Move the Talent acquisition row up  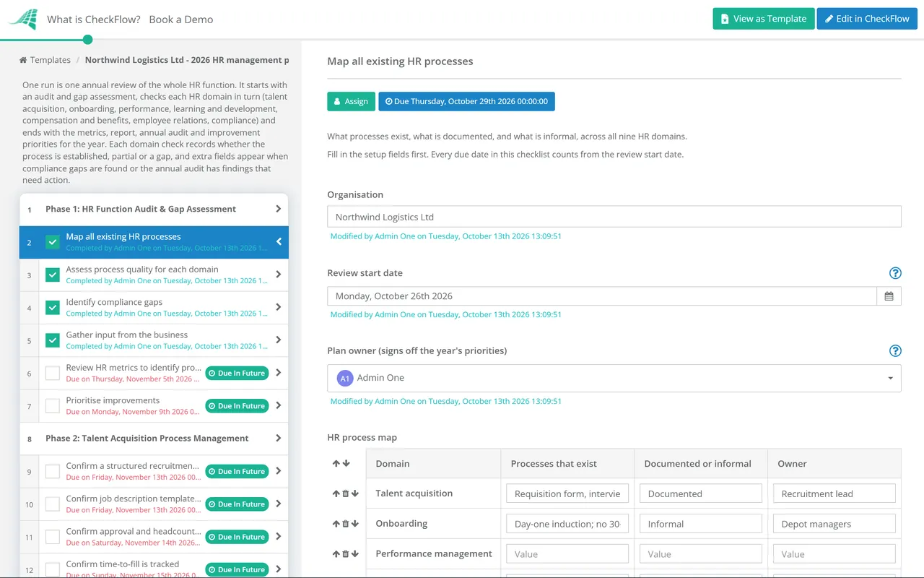[336, 494]
